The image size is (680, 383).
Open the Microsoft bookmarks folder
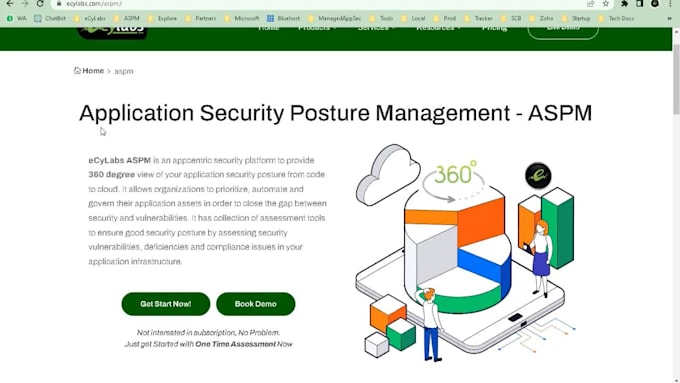242,18
